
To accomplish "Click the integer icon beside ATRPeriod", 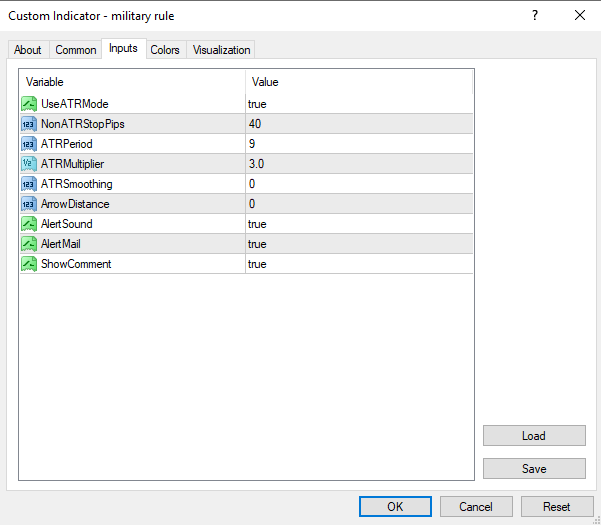I will coord(29,144).
